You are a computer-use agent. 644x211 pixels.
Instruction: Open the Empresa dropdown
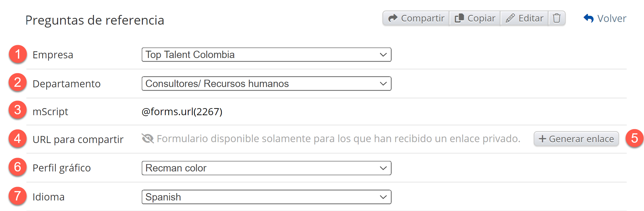(266, 55)
